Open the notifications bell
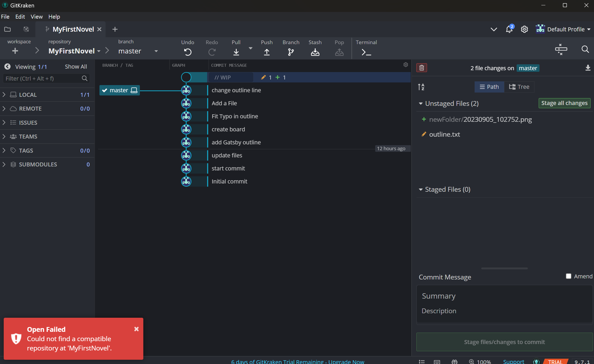Image resolution: width=594 pixels, height=364 pixels. [x=509, y=29]
